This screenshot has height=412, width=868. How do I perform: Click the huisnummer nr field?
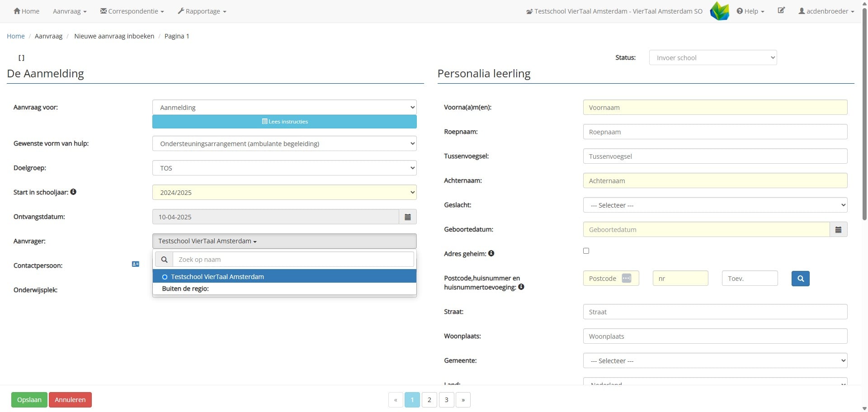coord(680,278)
